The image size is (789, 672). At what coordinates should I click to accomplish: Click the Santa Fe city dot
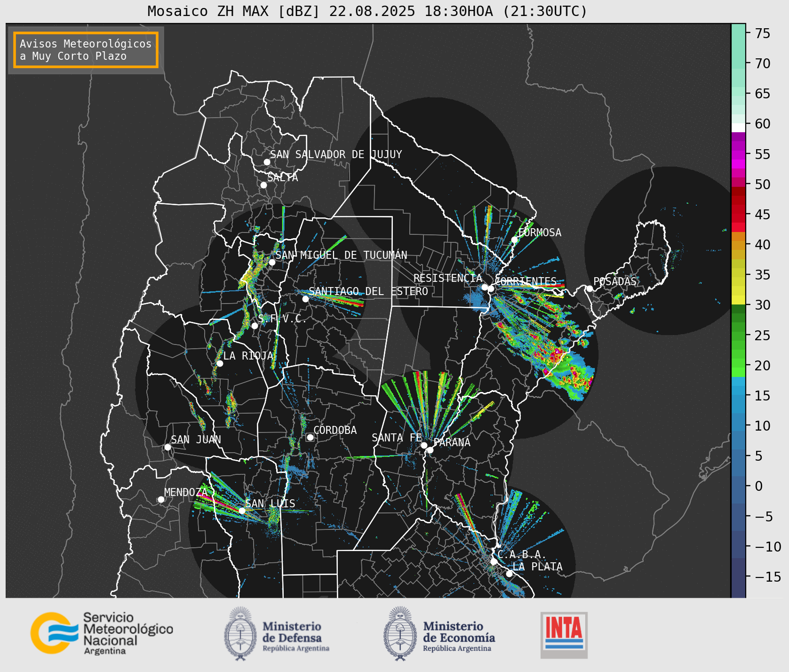coord(424,445)
